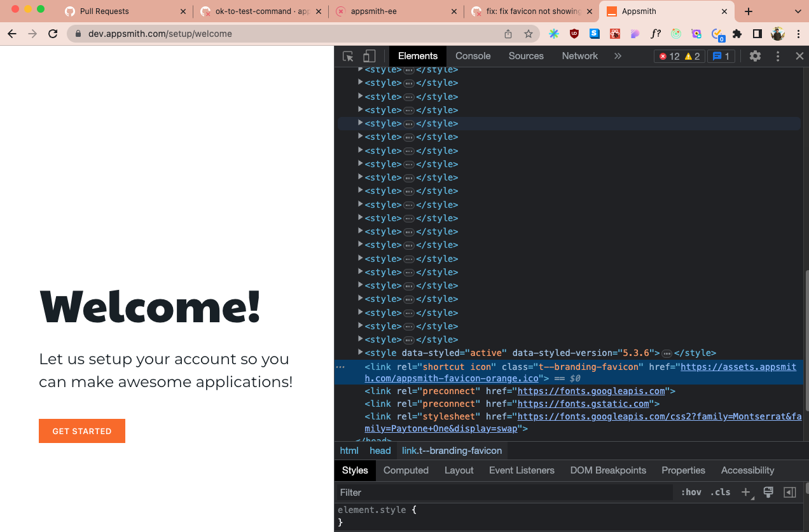This screenshot has width=809, height=532.
Task: Switch to the Network tab
Action: 580,56
